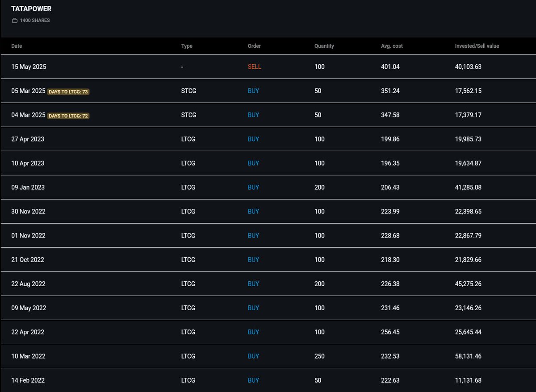Select the 14 Feb 2022 date

28,380
